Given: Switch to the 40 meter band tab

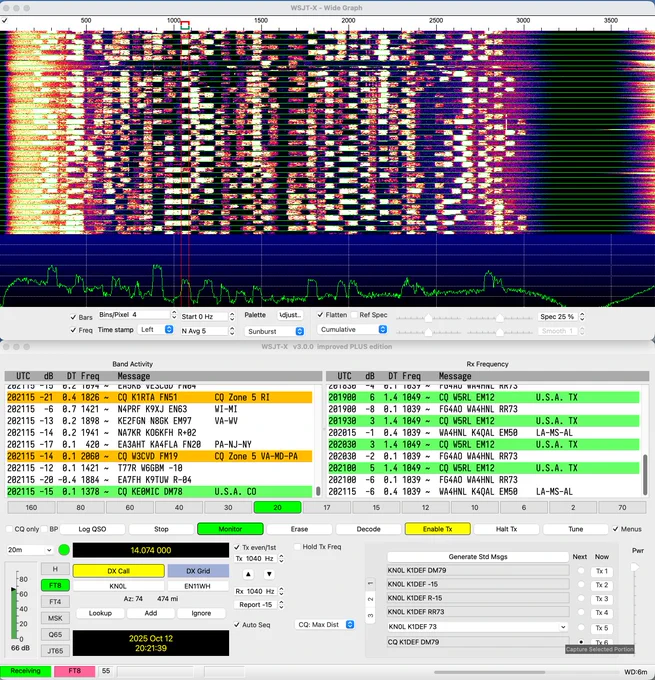Looking at the screenshot, I should (179, 507).
